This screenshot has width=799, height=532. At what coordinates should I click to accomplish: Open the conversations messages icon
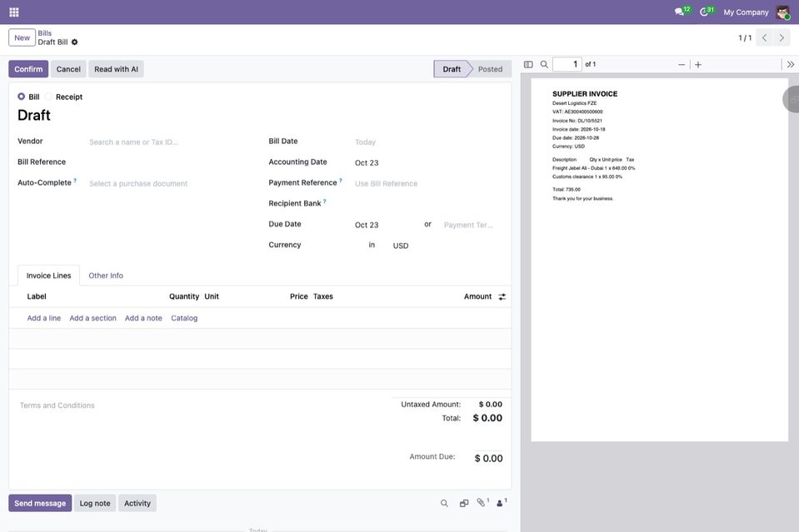(x=679, y=12)
